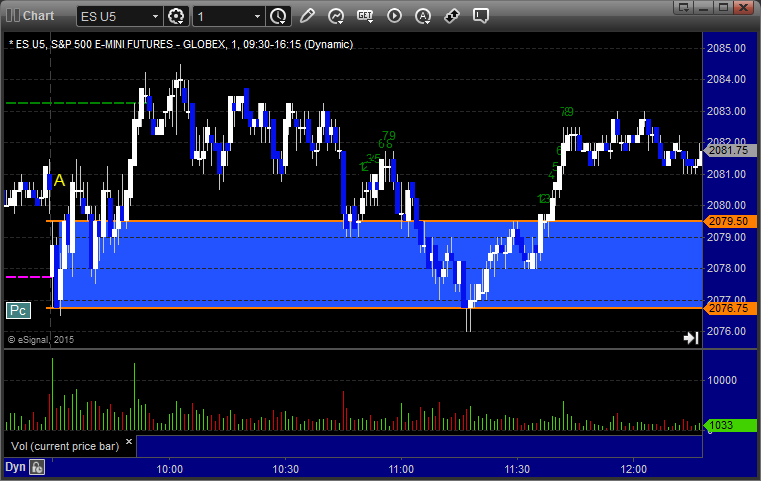
Task: Click the 2078.00 price scale label
Action: pyautogui.click(x=726, y=268)
